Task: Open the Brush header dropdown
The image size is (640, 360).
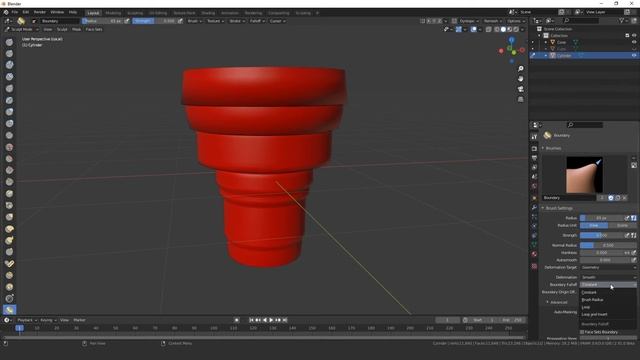Action: (194, 21)
